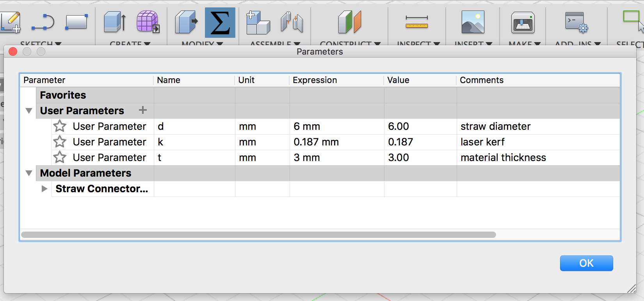
Task: Select the value cell '3.00'
Action: click(420, 158)
